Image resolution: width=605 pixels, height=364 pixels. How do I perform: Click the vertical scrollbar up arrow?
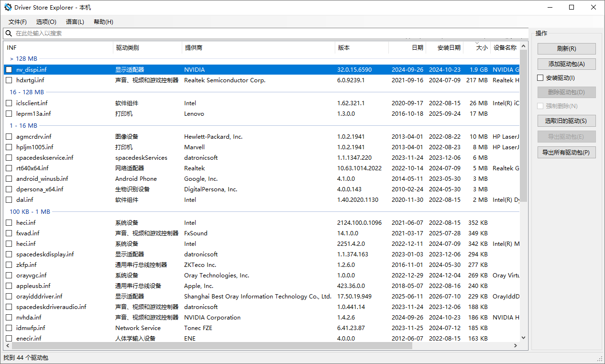coord(523,46)
